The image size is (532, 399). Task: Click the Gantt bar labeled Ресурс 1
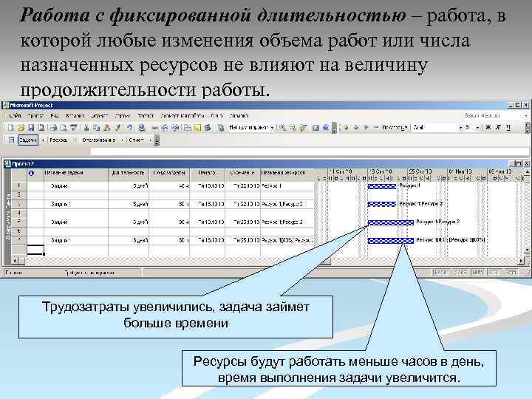tap(382, 186)
